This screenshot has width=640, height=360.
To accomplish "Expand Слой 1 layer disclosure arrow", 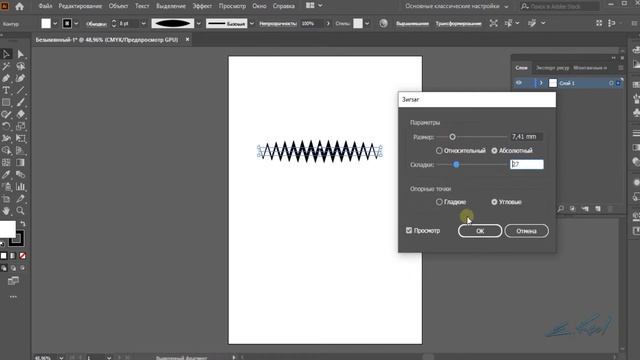I will click(541, 83).
